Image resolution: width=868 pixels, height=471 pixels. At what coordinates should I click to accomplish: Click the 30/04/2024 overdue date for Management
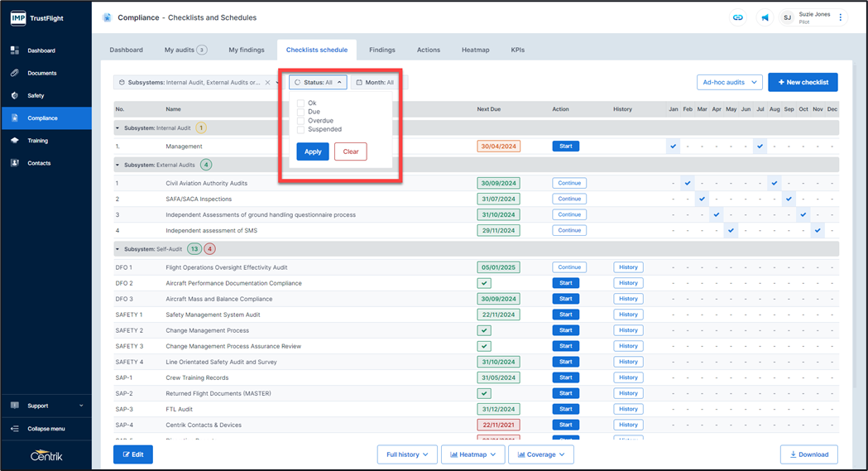click(x=498, y=147)
